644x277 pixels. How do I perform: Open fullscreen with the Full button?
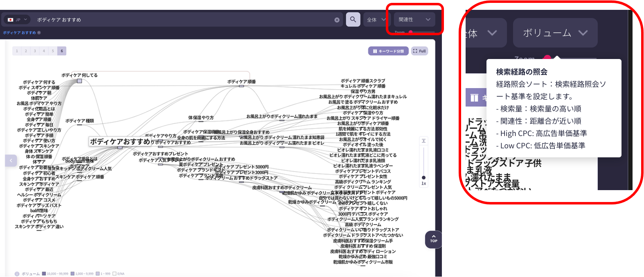coord(419,51)
